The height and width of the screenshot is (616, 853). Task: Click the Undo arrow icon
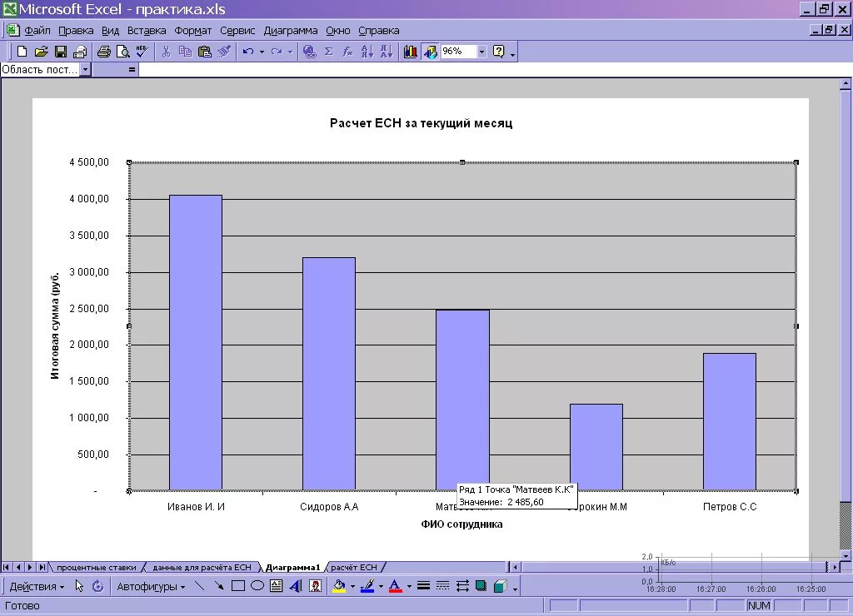coord(248,52)
